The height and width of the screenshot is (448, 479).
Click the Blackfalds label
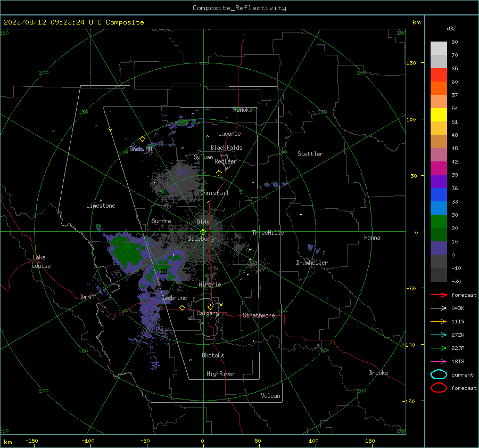(x=226, y=148)
